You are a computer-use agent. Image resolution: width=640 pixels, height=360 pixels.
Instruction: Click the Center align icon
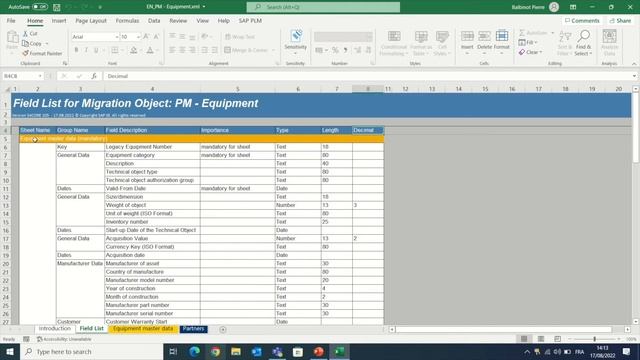pos(182,50)
